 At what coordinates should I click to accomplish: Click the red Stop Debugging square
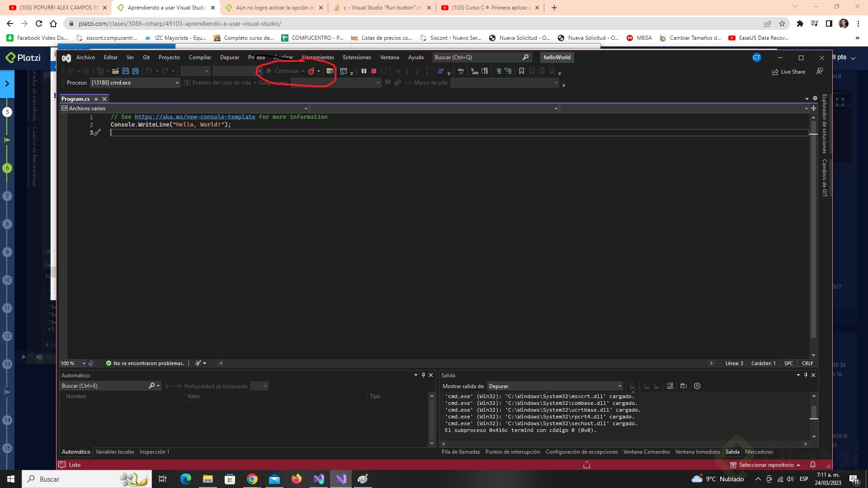(374, 71)
